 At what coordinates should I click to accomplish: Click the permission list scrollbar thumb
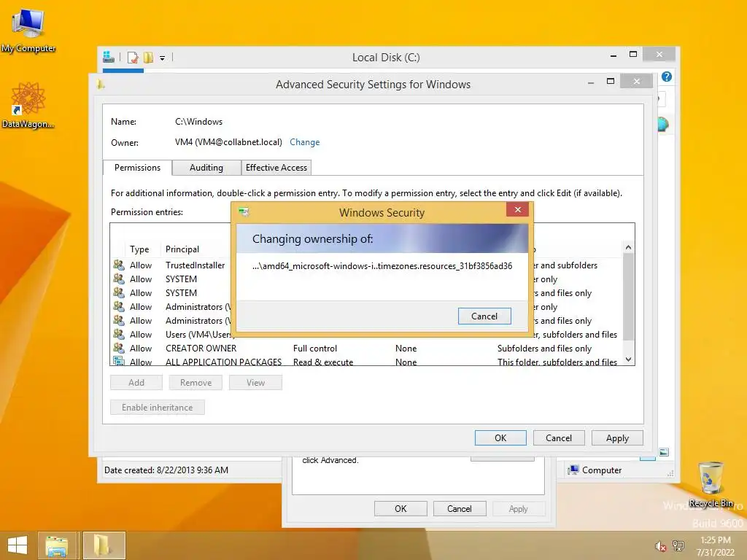628,297
